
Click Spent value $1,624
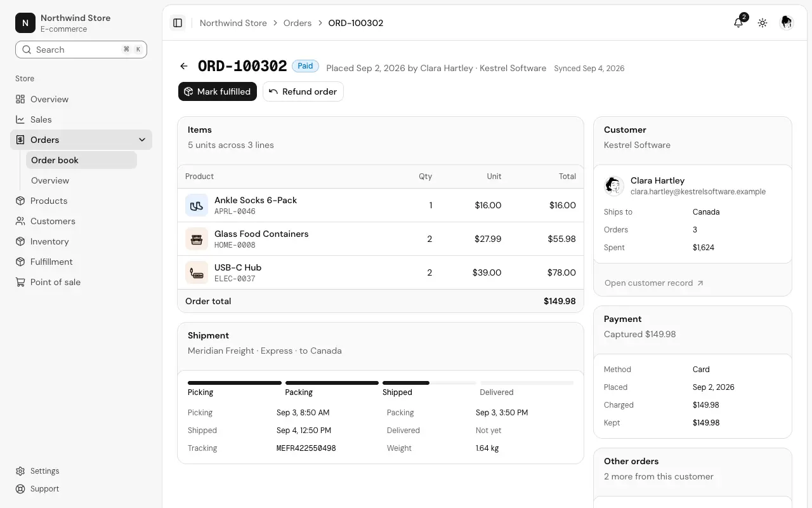click(704, 248)
